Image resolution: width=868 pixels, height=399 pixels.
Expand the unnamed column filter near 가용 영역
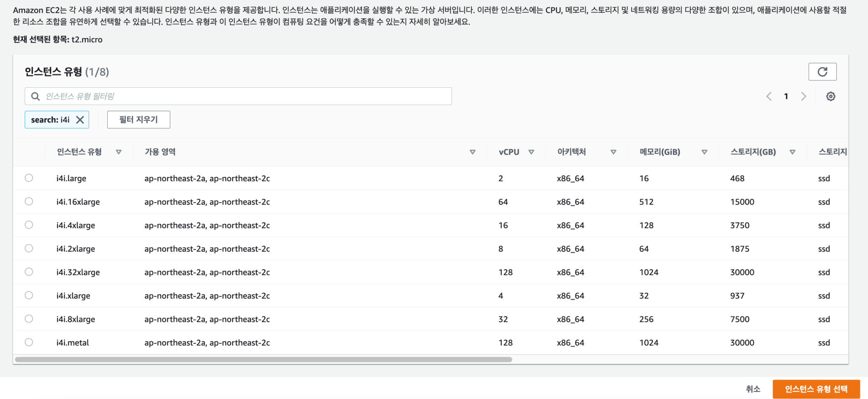coord(472,152)
